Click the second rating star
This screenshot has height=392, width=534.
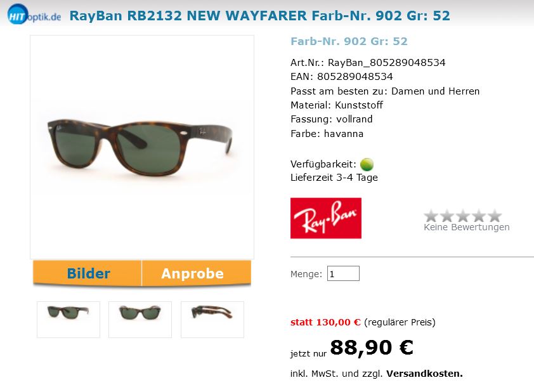click(447, 216)
